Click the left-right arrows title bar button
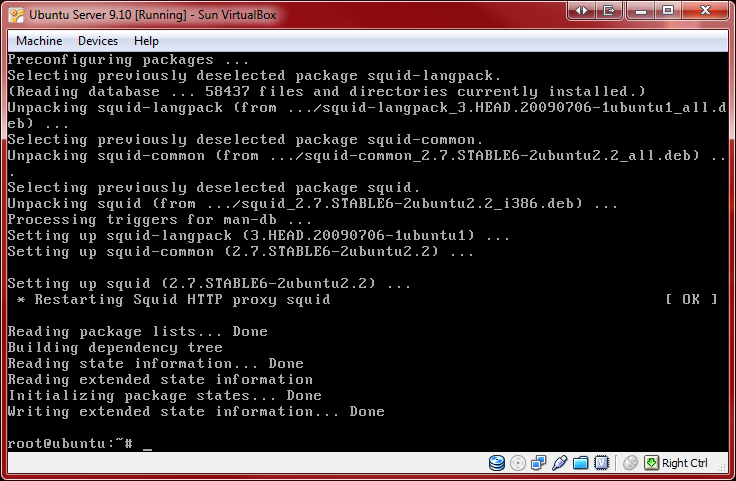Screen dimensions: 736x481 tap(581, 10)
